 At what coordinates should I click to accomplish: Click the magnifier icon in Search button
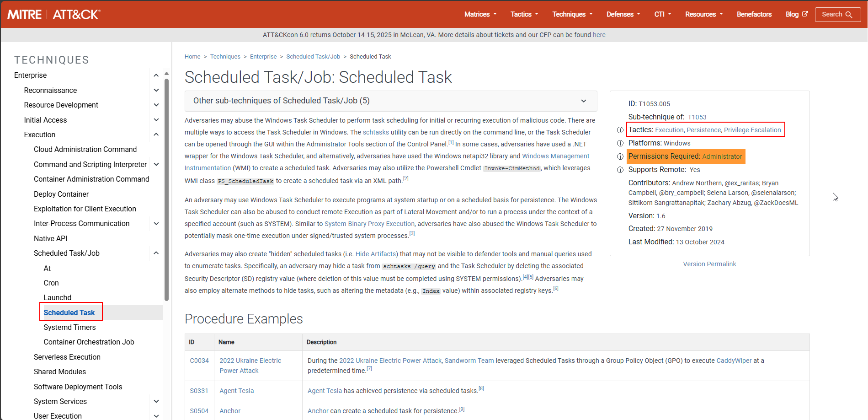pyautogui.click(x=849, y=15)
